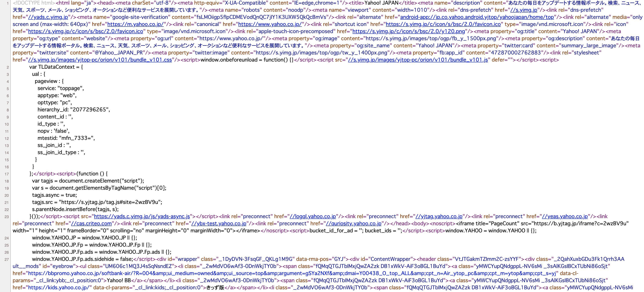644x292 pixels.
Task: Open the yads-async.js script link
Action: click(x=142, y=216)
